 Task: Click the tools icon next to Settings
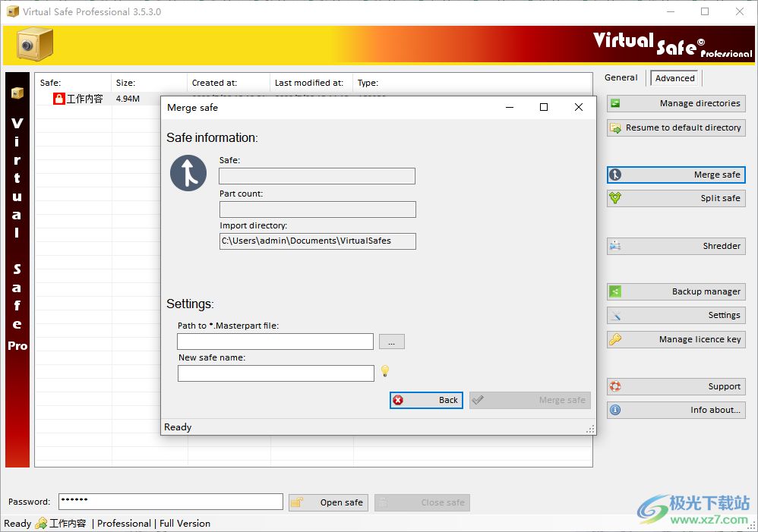point(615,315)
